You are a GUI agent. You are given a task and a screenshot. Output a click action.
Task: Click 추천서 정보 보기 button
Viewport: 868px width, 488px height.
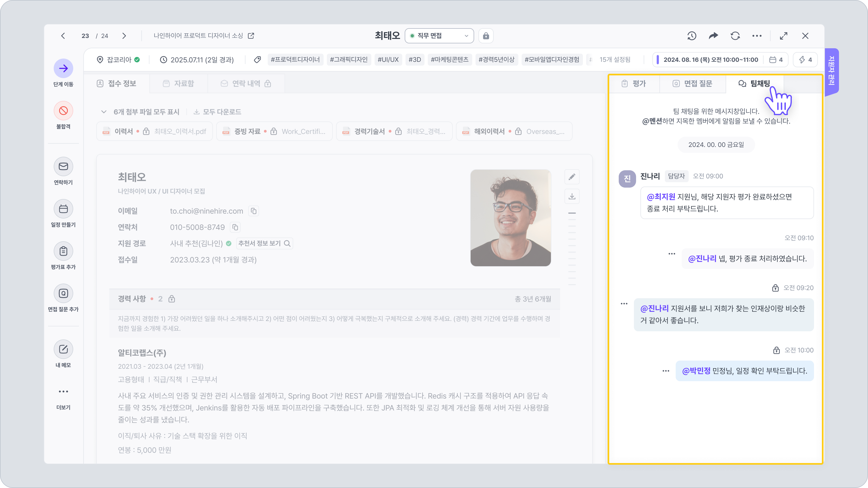(x=264, y=243)
